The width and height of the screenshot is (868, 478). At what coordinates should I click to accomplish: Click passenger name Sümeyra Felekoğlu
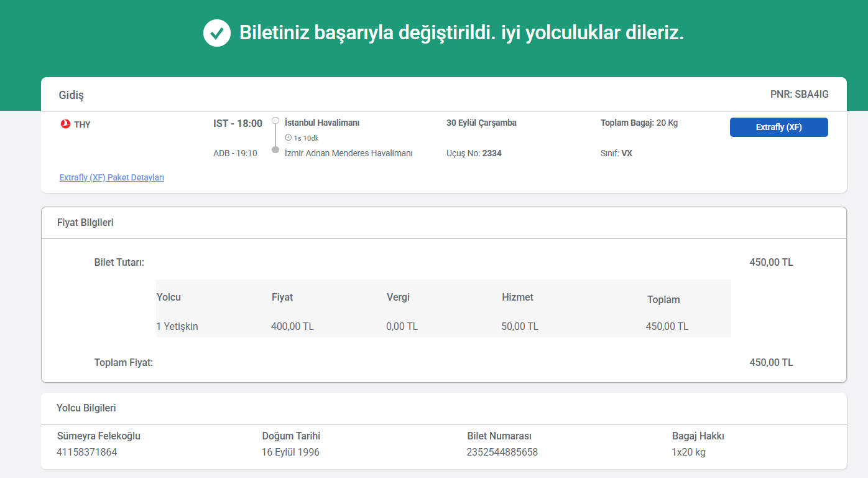(x=99, y=436)
